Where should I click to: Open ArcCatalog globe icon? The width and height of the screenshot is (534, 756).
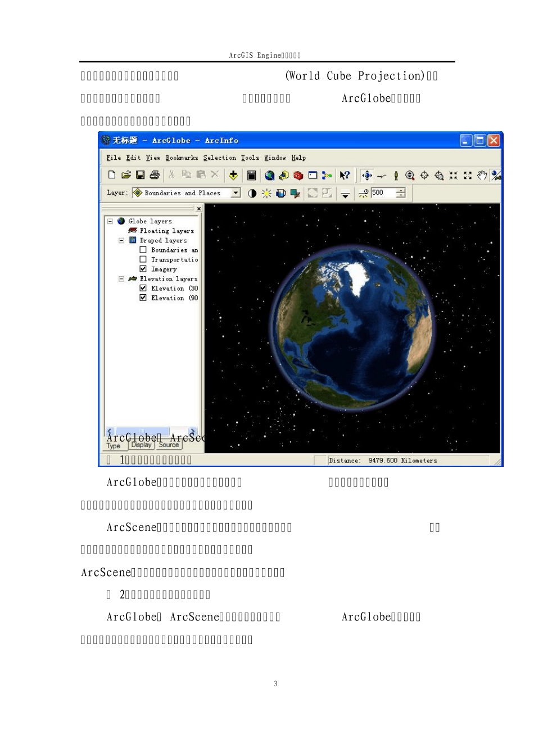270,175
